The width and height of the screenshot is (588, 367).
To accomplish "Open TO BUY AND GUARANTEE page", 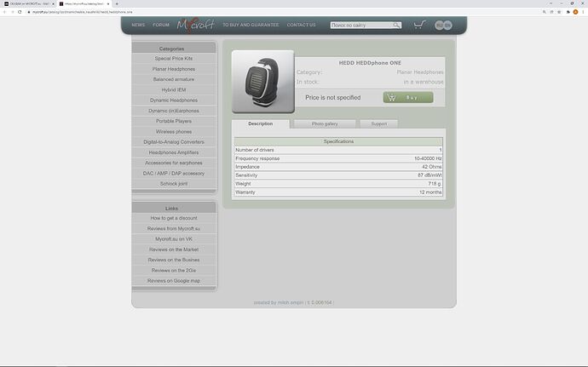I will (251, 25).
